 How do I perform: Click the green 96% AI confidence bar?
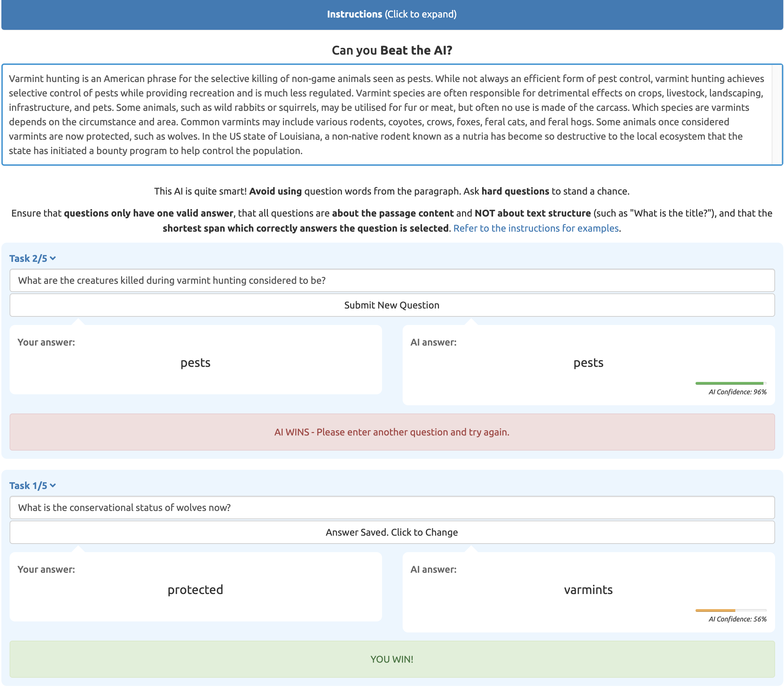point(729,383)
